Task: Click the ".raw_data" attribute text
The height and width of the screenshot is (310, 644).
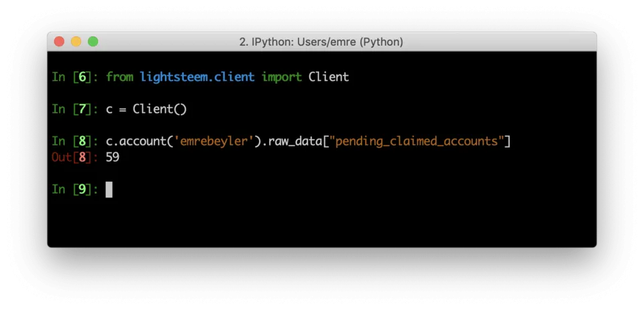Action: point(292,142)
